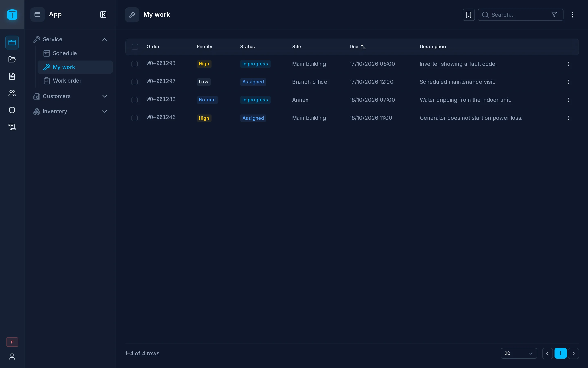Open the document icon in left rail
The height and width of the screenshot is (368, 588).
click(12, 76)
